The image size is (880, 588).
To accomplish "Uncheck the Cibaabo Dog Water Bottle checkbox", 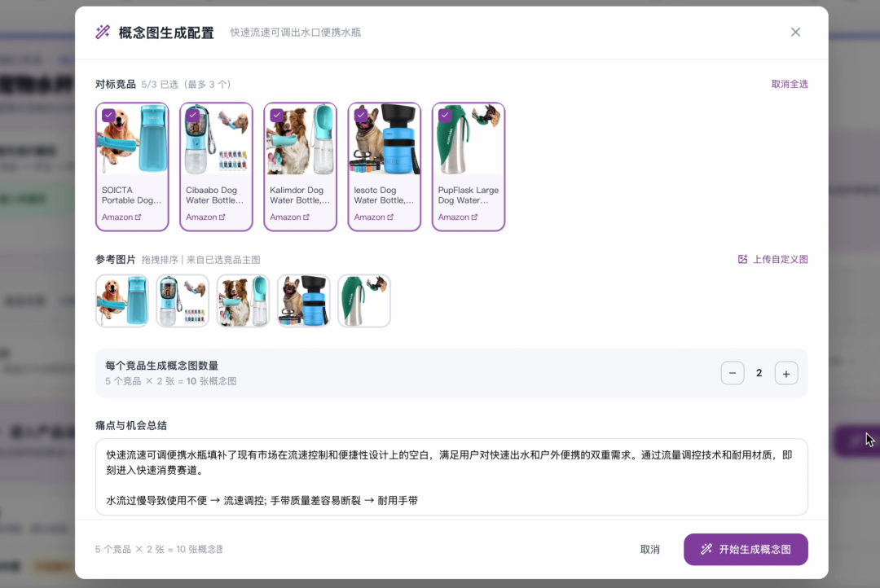I will tap(192, 115).
